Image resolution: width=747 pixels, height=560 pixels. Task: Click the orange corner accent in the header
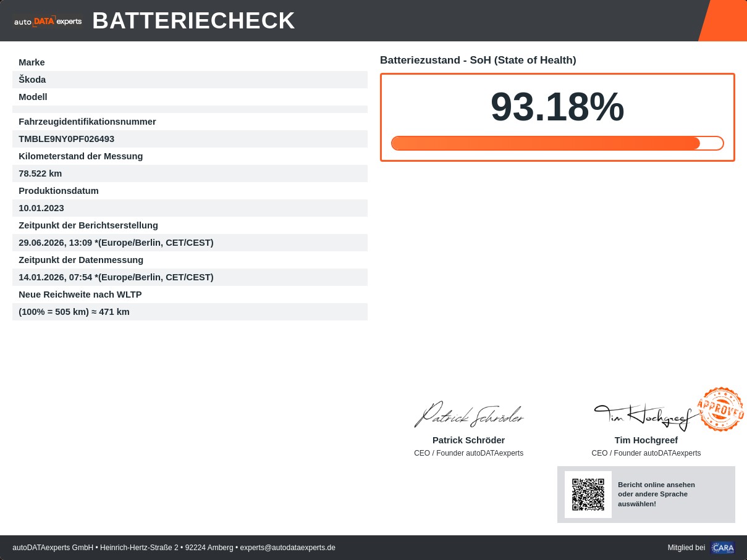724,20
